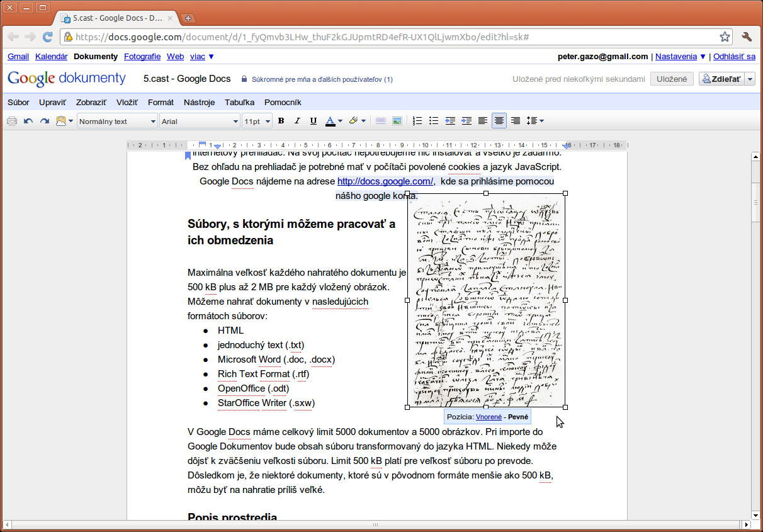Reload the page in the browser

point(47,37)
